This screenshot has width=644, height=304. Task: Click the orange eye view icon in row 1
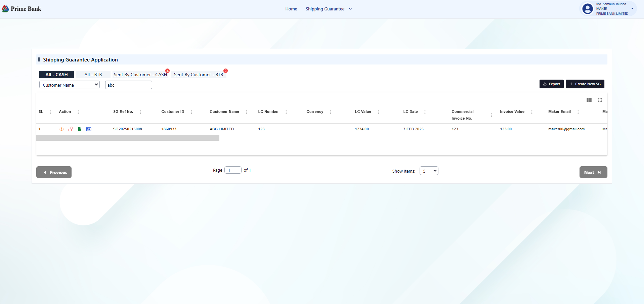[x=61, y=129]
